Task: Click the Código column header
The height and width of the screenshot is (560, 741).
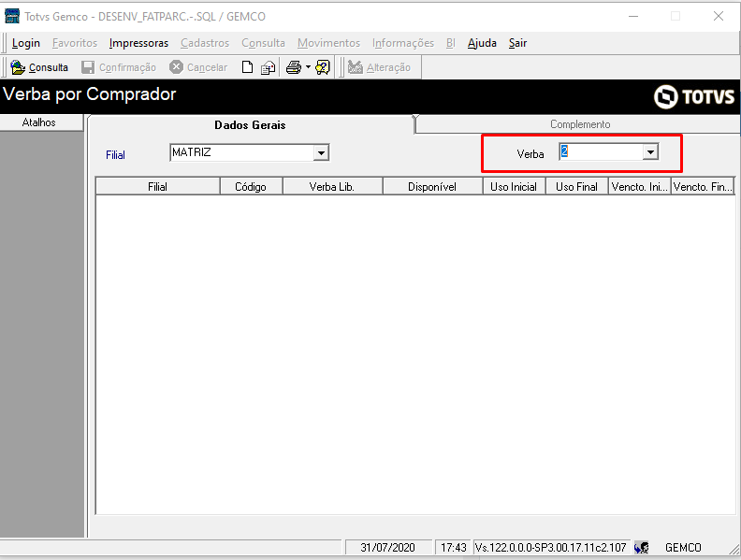Action: coord(251,186)
